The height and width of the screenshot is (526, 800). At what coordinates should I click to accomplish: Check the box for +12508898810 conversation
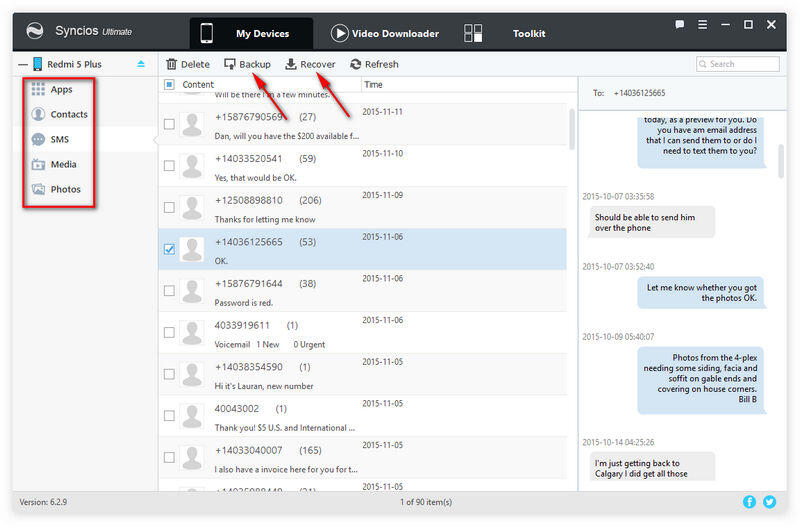point(169,208)
